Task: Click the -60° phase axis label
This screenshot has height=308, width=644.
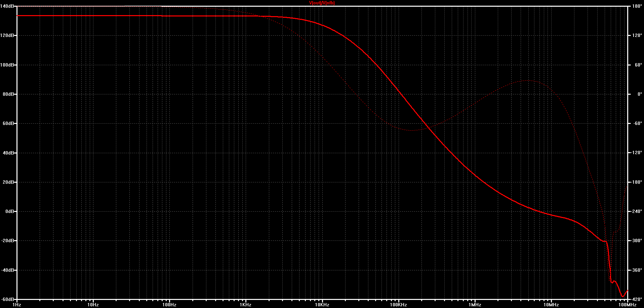Action: click(x=638, y=124)
